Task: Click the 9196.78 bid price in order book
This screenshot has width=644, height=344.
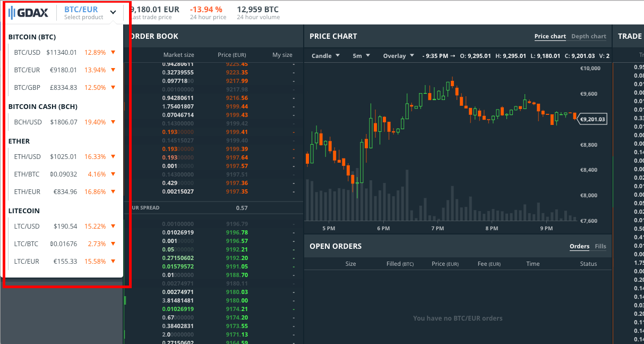Action: coord(237,233)
